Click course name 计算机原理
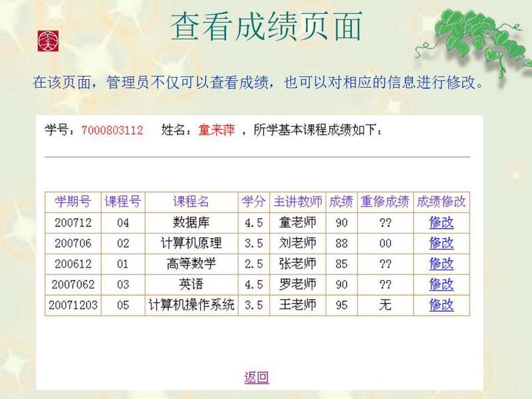Image resolution: width=532 pixels, height=399 pixels. click(192, 243)
